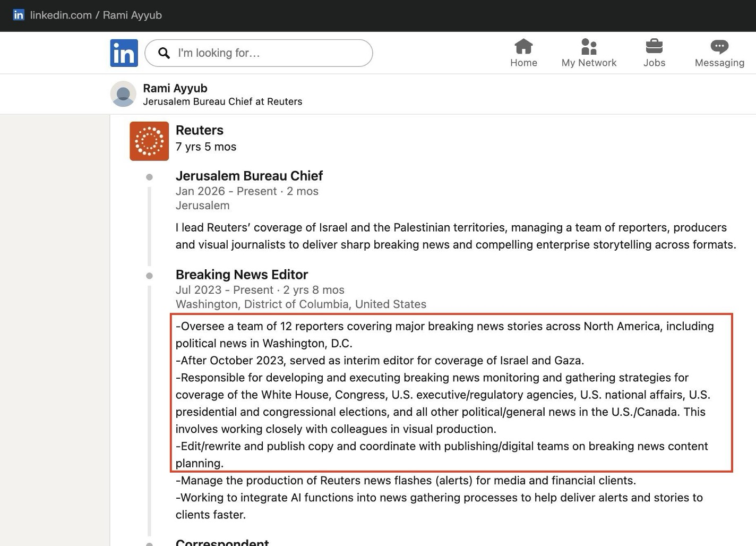Image resolution: width=756 pixels, height=546 pixels.
Task: Open the Jobs briefcase icon
Action: (x=654, y=47)
